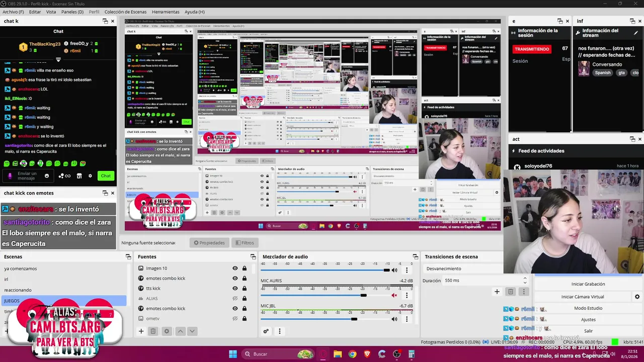644x362 pixels.
Task: Open advanced audio properties gears icon
Action: point(266,331)
